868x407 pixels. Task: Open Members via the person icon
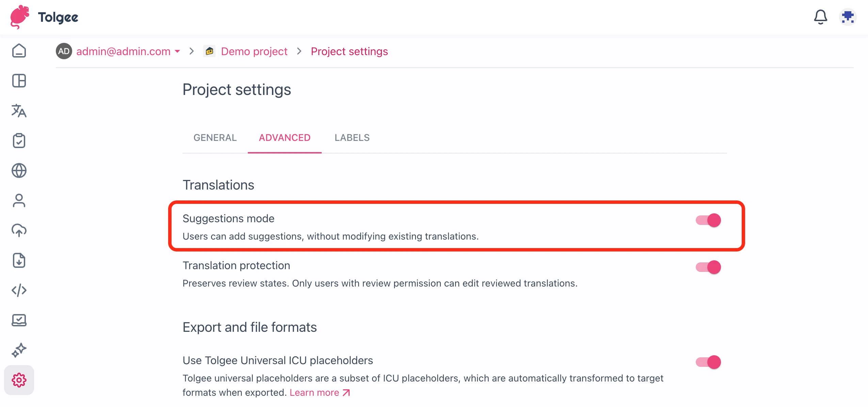coord(19,201)
